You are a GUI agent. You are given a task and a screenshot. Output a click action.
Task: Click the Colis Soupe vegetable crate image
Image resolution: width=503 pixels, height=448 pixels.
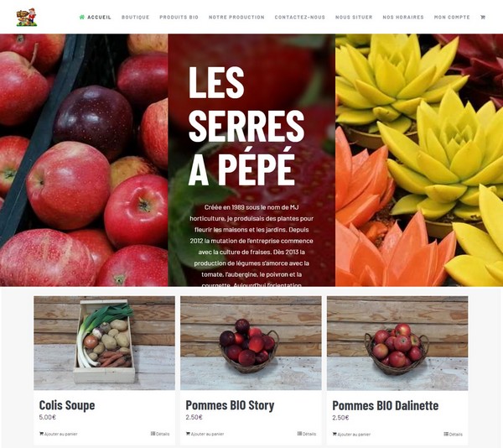click(x=104, y=343)
